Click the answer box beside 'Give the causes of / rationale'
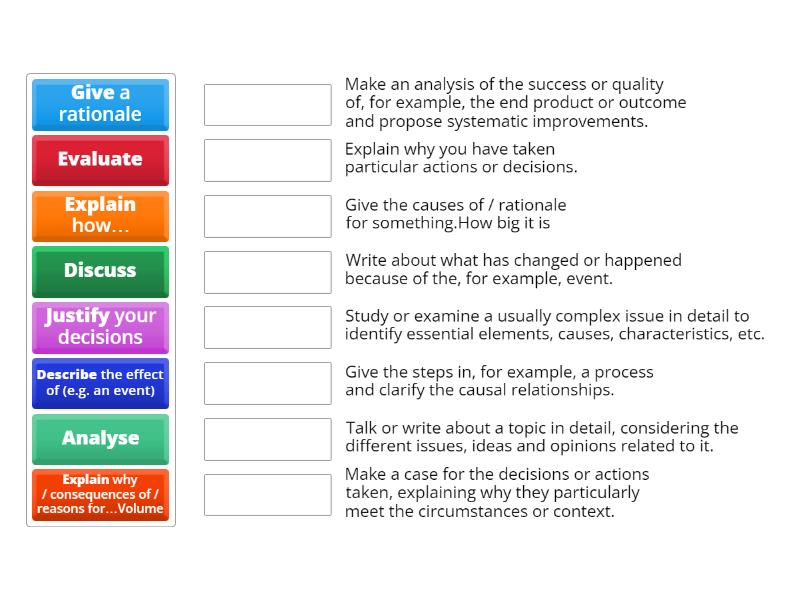800x600 pixels. click(x=267, y=215)
